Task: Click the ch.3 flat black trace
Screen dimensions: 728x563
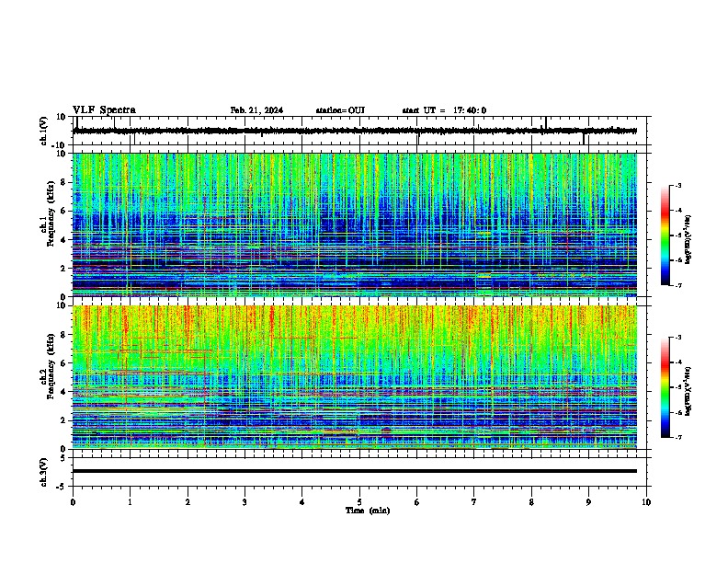Action: coord(355,471)
